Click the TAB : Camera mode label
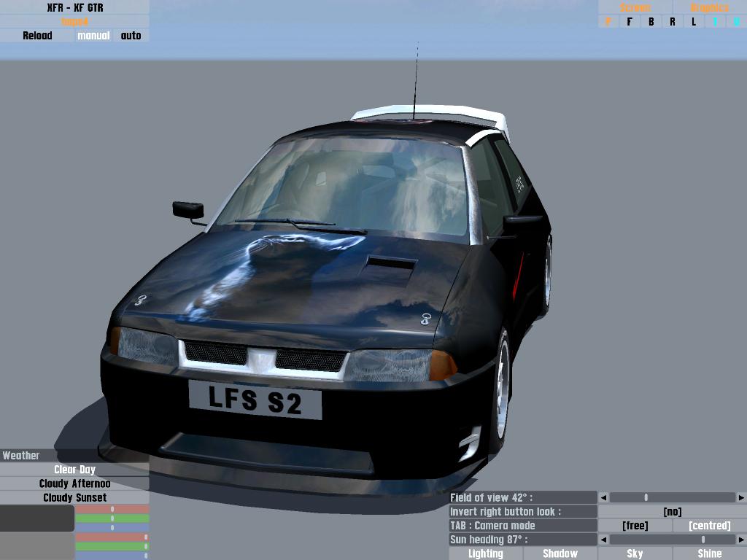Screen dimensions: 747x560 pyautogui.click(x=522, y=526)
